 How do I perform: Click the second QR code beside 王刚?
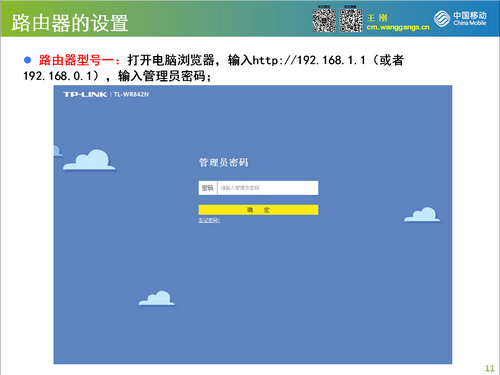(x=351, y=20)
